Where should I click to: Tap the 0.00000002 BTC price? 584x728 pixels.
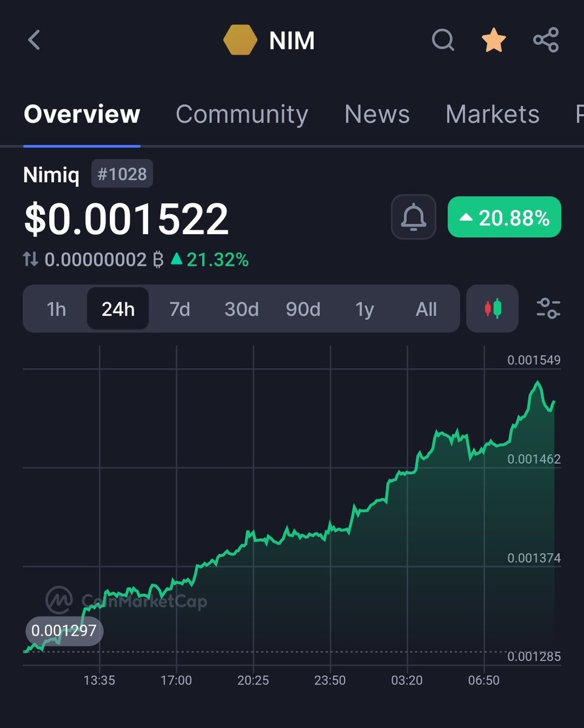[104, 260]
